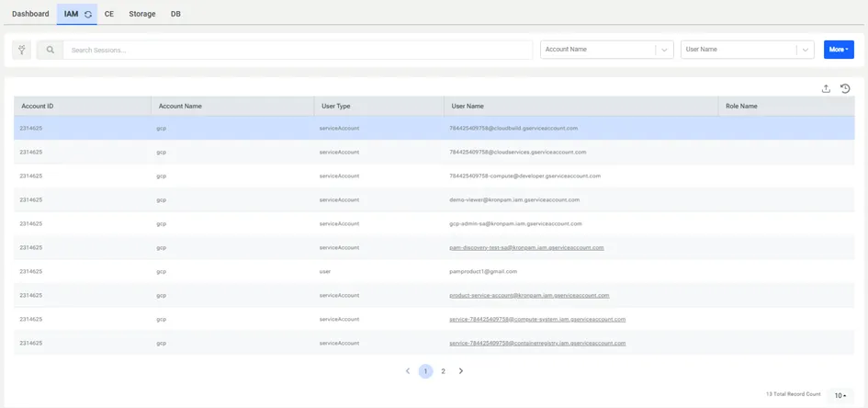Click gcp Account Name in demo-viewer row
Image resolution: width=868 pixels, height=408 pixels.
point(161,199)
